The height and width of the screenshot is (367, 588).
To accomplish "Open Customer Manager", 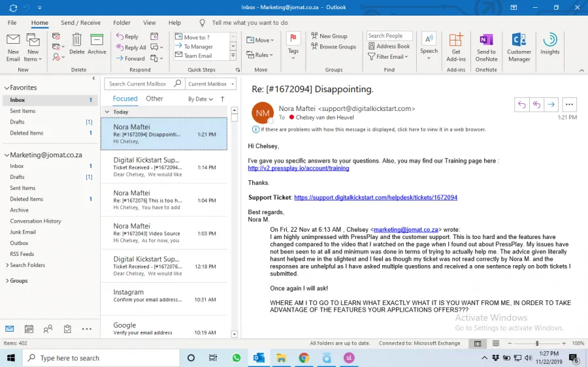I will (519, 47).
